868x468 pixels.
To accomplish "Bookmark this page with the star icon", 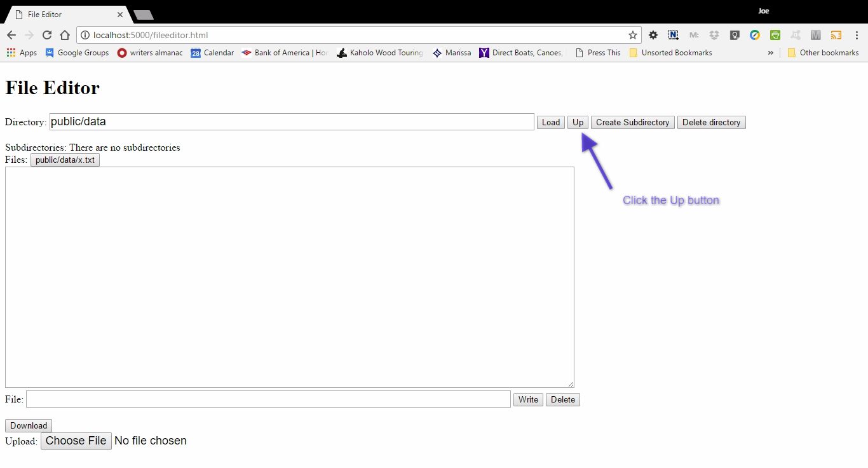I will point(632,35).
